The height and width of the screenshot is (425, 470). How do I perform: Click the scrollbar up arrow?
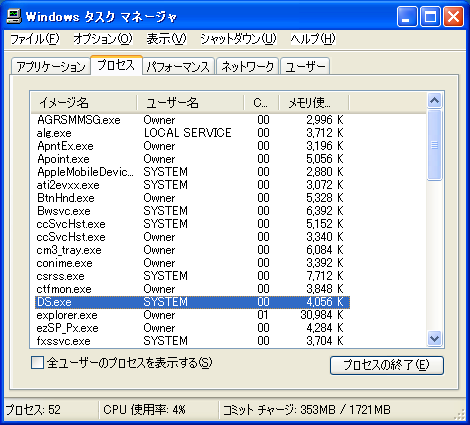(434, 101)
